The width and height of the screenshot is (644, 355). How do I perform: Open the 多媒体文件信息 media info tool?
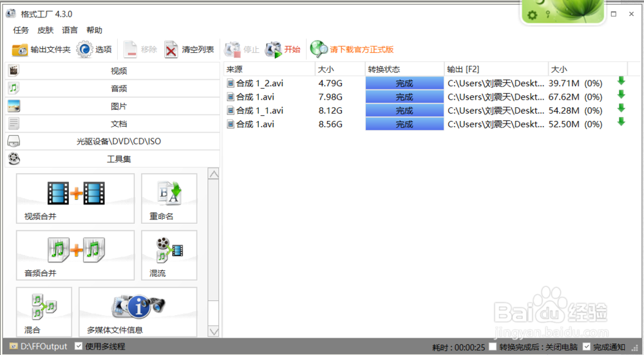pyautogui.click(x=138, y=311)
